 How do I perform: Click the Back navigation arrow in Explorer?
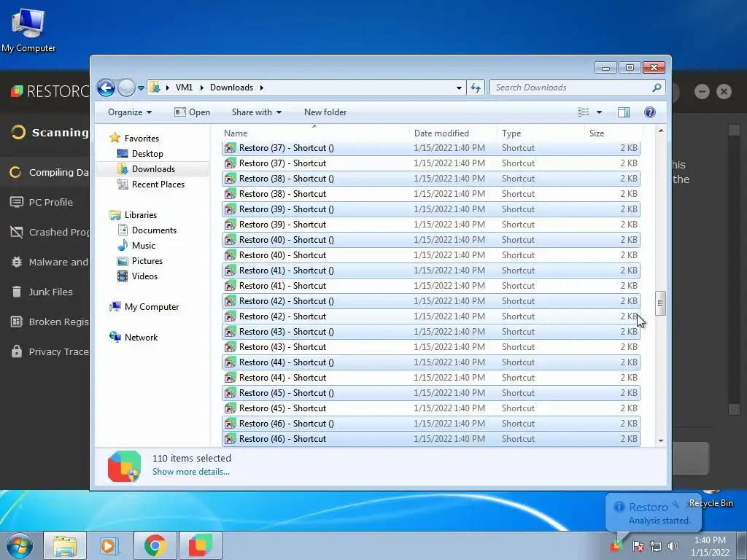click(x=106, y=87)
